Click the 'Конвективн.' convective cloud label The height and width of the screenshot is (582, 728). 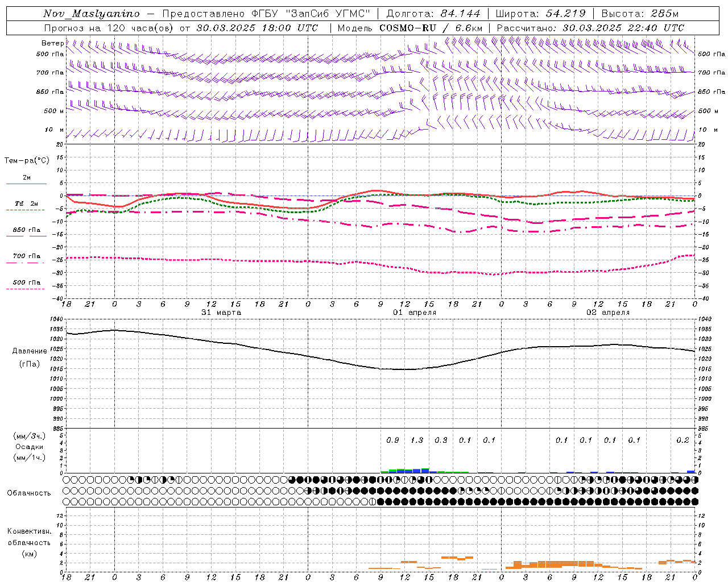point(30,531)
